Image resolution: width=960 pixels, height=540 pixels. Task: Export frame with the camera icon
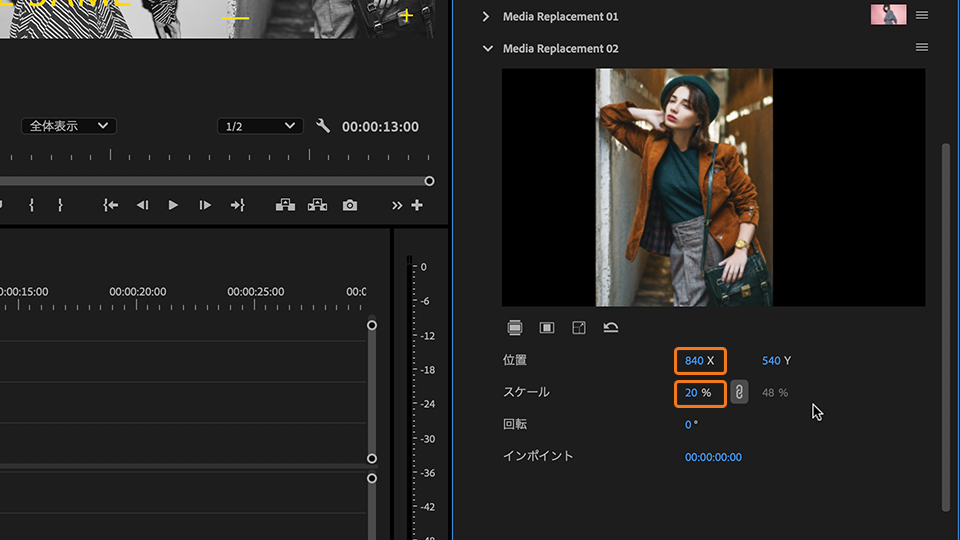(x=350, y=205)
